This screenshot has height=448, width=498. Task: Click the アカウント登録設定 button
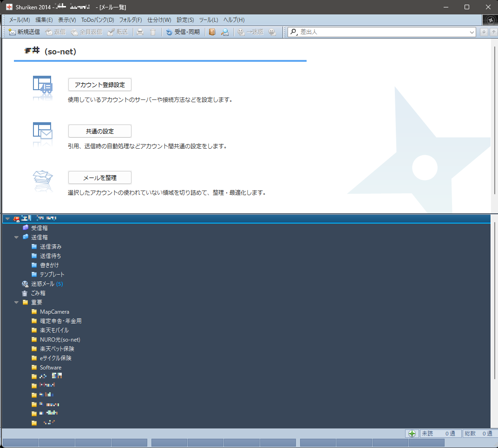(100, 85)
